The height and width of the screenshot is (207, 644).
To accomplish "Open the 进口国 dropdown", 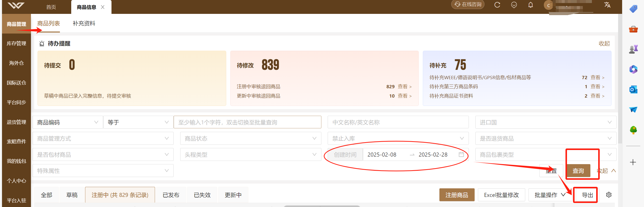I will tap(546, 122).
